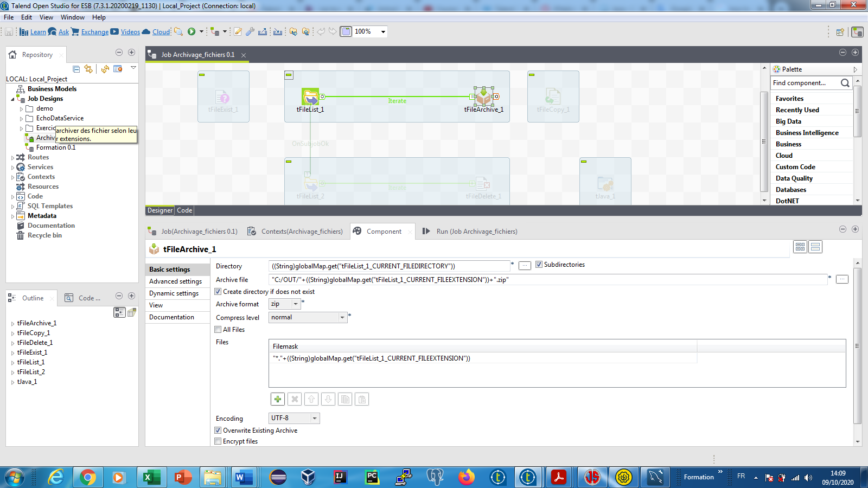
Task: Click the Run job green play icon
Action: tap(192, 31)
